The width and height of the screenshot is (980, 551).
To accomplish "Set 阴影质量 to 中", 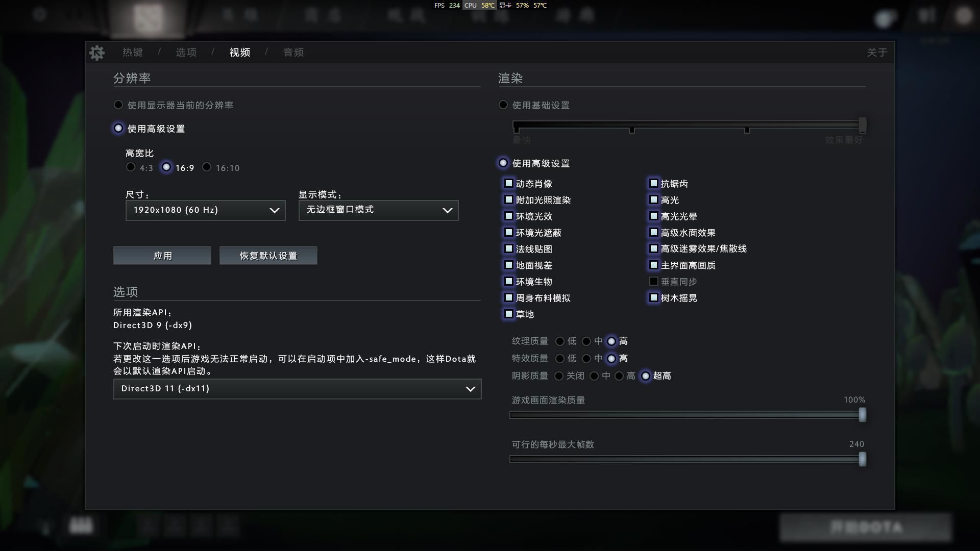I will 594,376.
